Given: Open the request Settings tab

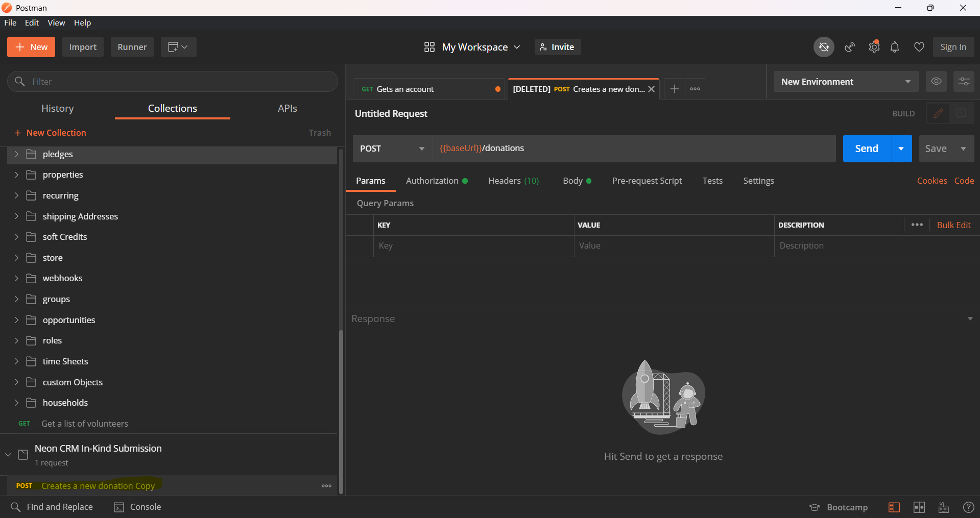Looking at the screenshot, I should click(758, 181).
